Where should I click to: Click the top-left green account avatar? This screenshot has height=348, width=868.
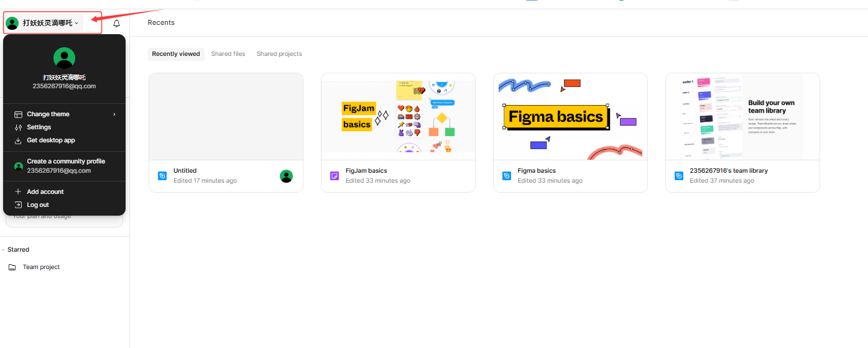12,23
